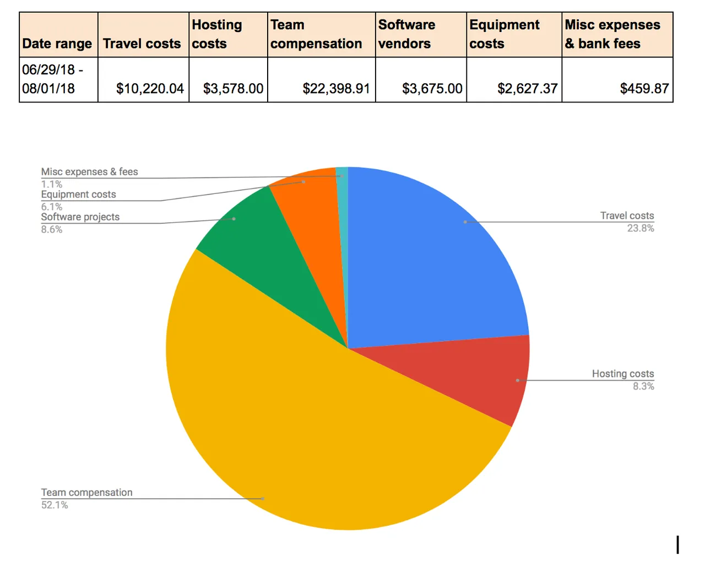The width and height of the screenshot is (705, 588).
Task: Click the "Hosting costs" chart label
Action: point(623,374)
